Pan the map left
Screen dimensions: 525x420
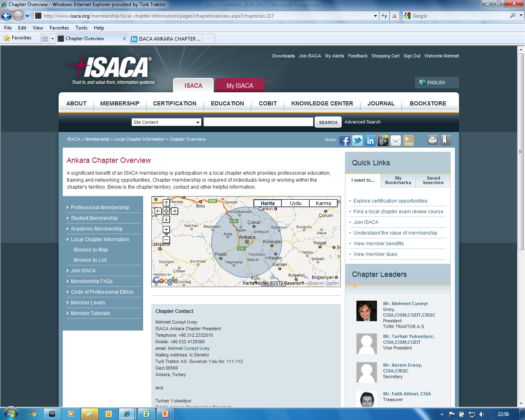(x=158, y=211)
